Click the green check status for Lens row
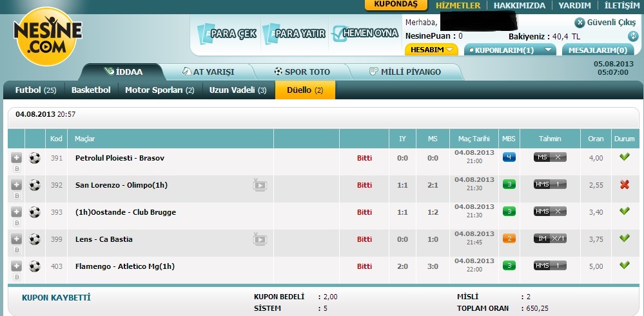644x316 pixels. [625, 238]
